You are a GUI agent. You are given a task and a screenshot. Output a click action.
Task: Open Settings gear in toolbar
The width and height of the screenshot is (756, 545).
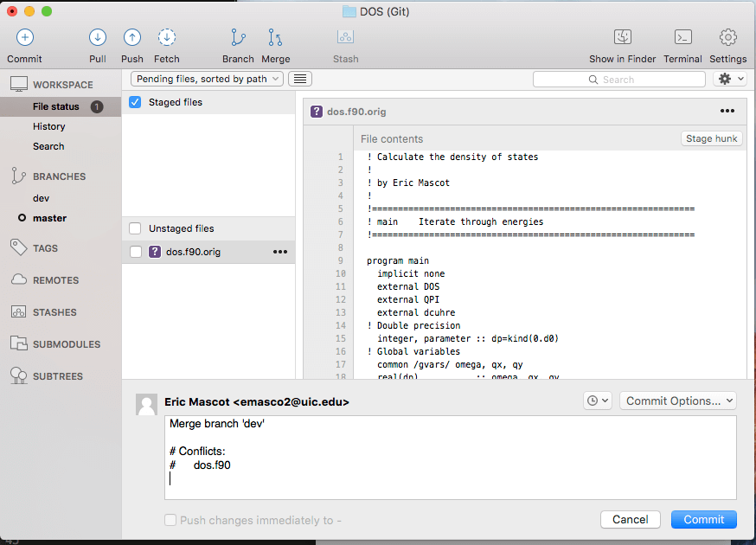(728, 37)
